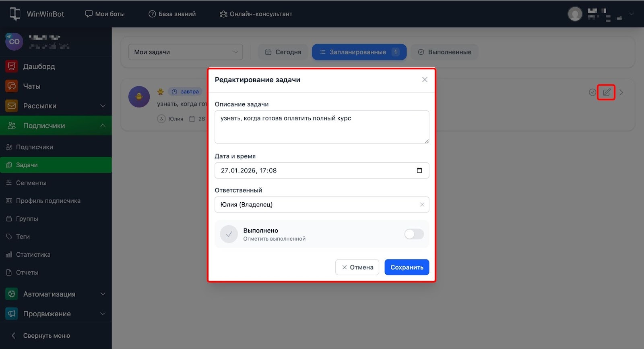Click the mark-complete checkmark icon on task row

coord(592,92)
